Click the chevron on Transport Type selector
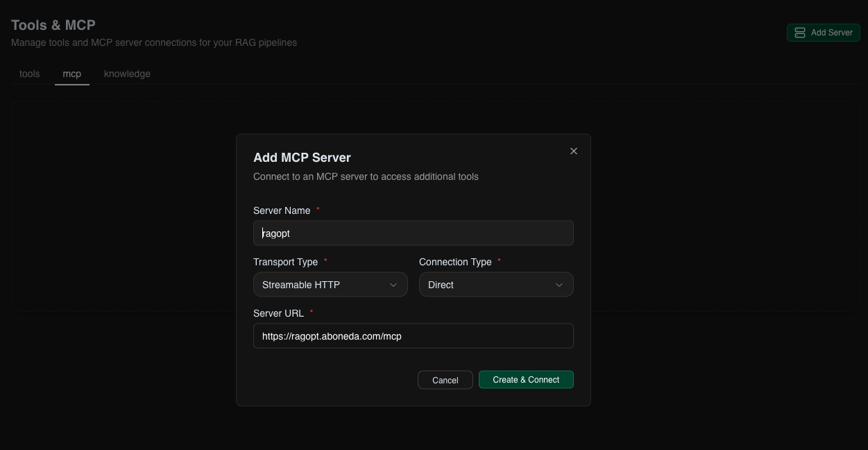Screen dimensions: 868x450 pos(393,285)
